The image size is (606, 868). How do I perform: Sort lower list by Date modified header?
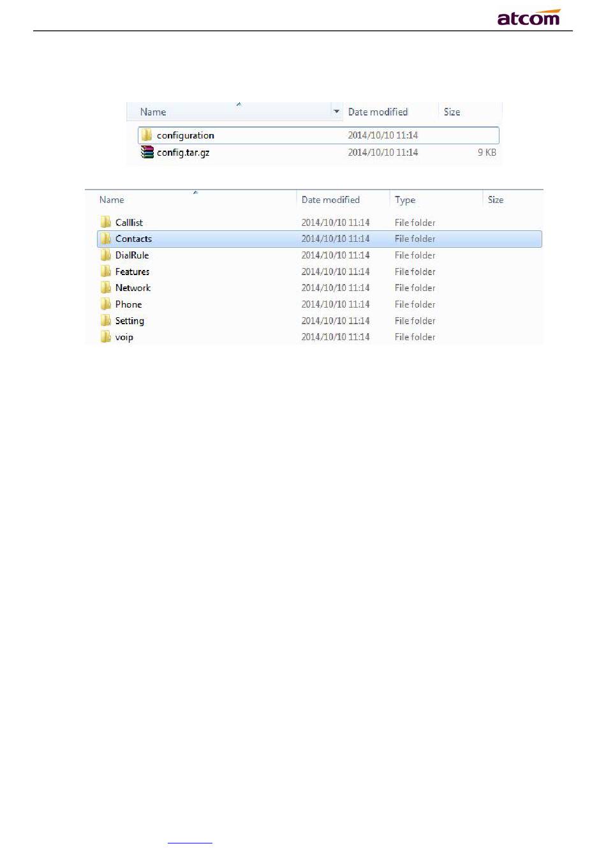(x=330, y=200)
